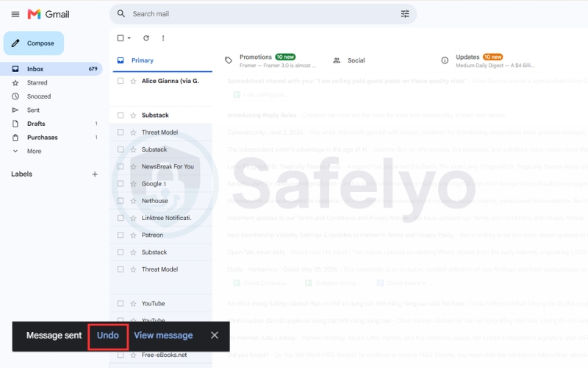Open the Nethouse email row
This screenshot has height=368, width=588.
(348, 201)
